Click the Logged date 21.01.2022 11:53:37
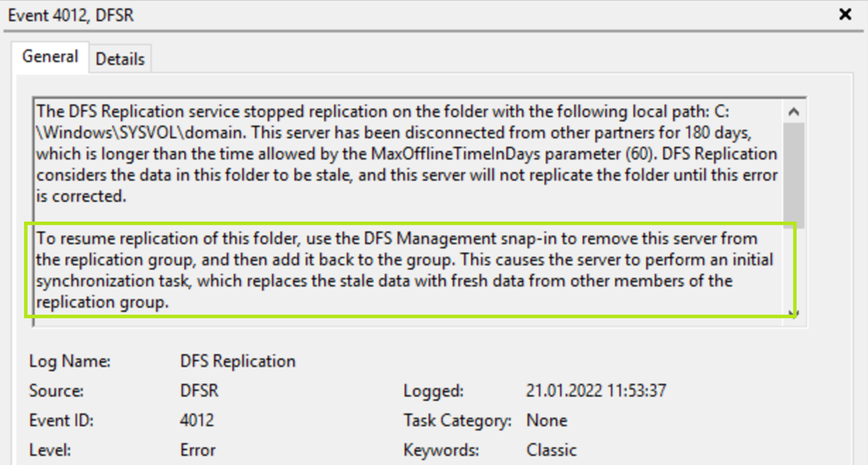Image resolution: width=868 pixels, height=465 pixels. click(x=596, y=391)
